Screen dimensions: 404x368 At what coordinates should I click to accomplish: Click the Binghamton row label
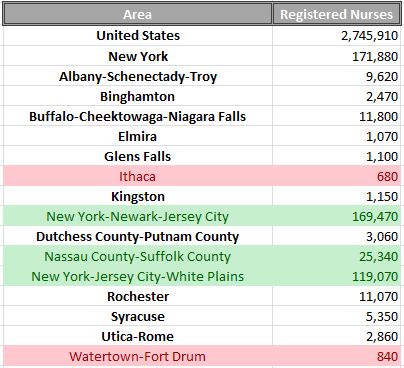pos(138,96)
